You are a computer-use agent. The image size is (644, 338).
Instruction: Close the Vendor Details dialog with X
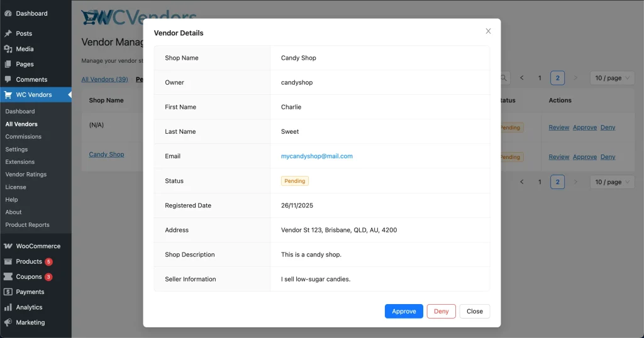point(488,31)
